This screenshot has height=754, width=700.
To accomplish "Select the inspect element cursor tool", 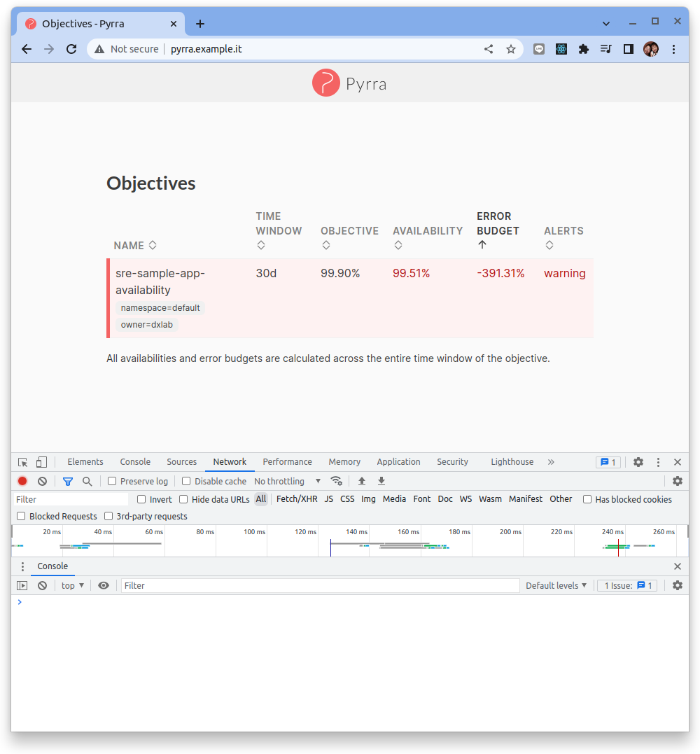I will (22, 462).
